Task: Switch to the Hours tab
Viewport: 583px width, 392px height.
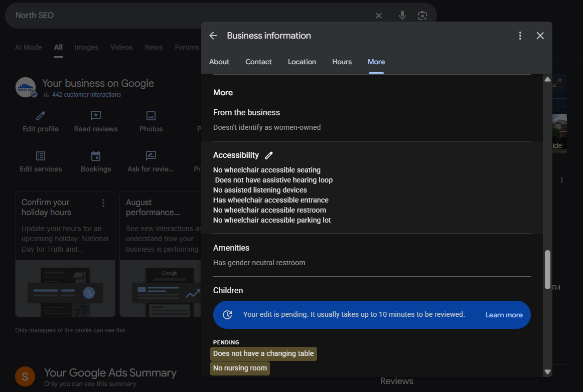Action: pos(342,62)
